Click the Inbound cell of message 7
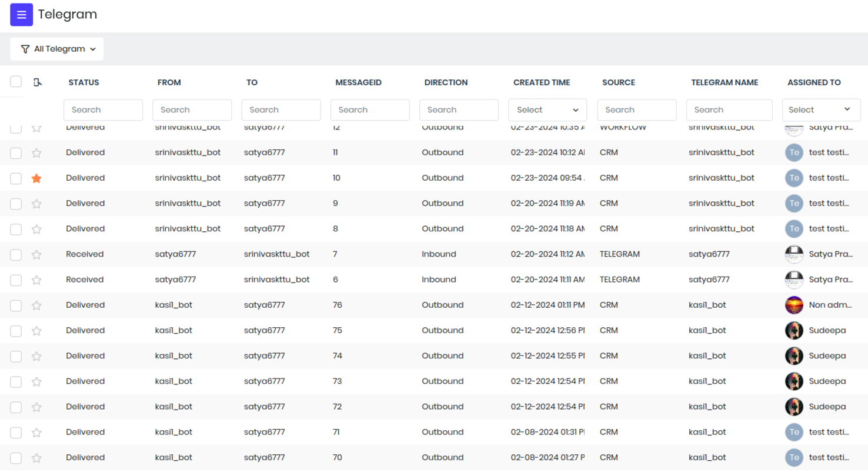 (439, 254)
